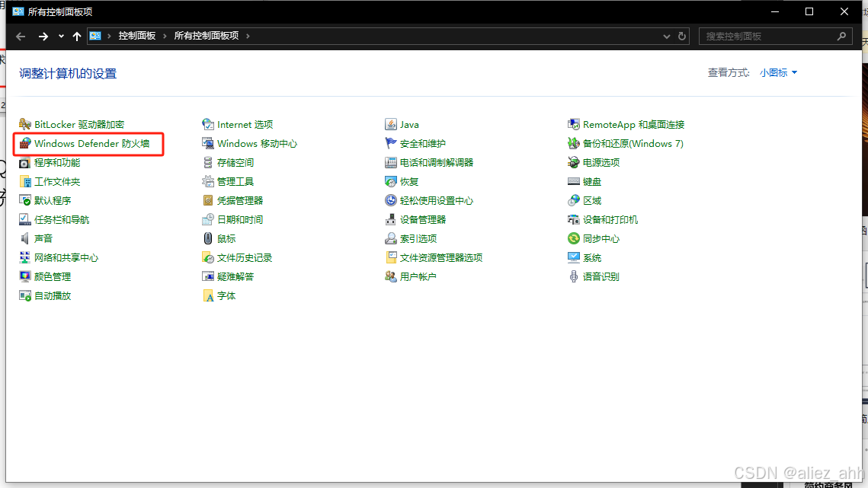Image resolution: width=868 pixels, height=488 pixels.
Task: Click the 工作文件夹 folder icon
Action: tap(25, 181)
